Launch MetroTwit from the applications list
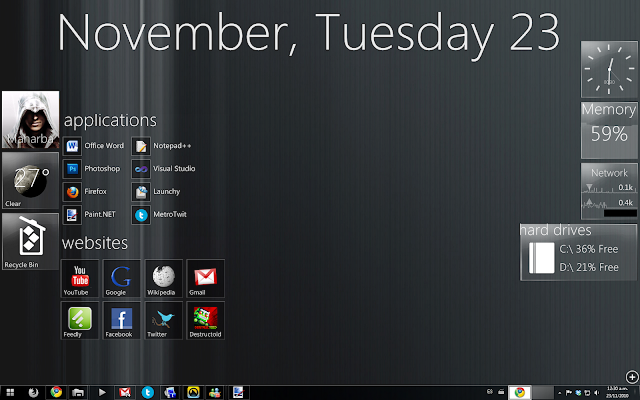The width and height of the screenshot is (640, 400). (x=159, y=214)
